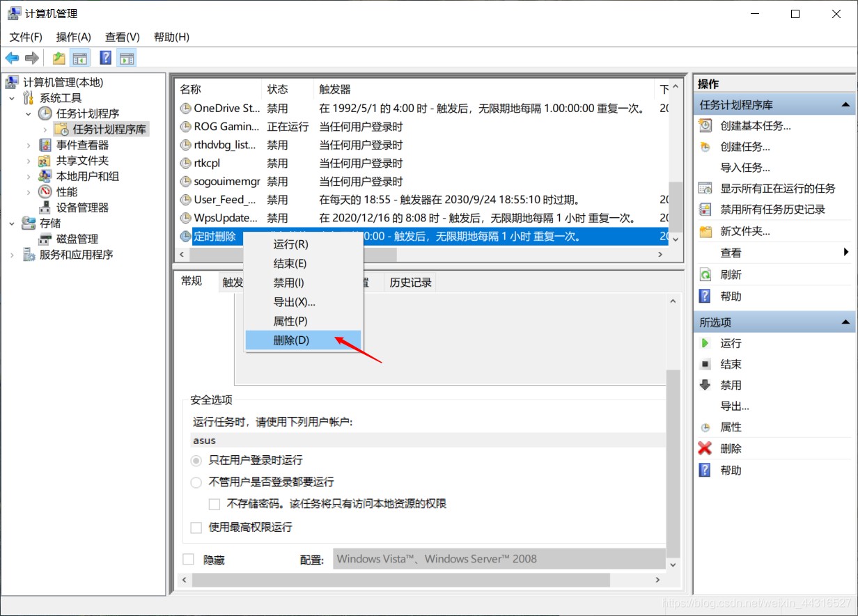
Task: Click the 结束 stop icon in 所选项
Action: pyautogui.click(x=705, y=364)
